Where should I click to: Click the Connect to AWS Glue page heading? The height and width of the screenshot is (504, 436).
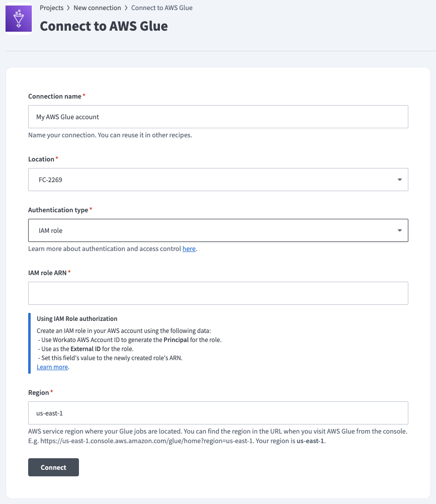104,26
